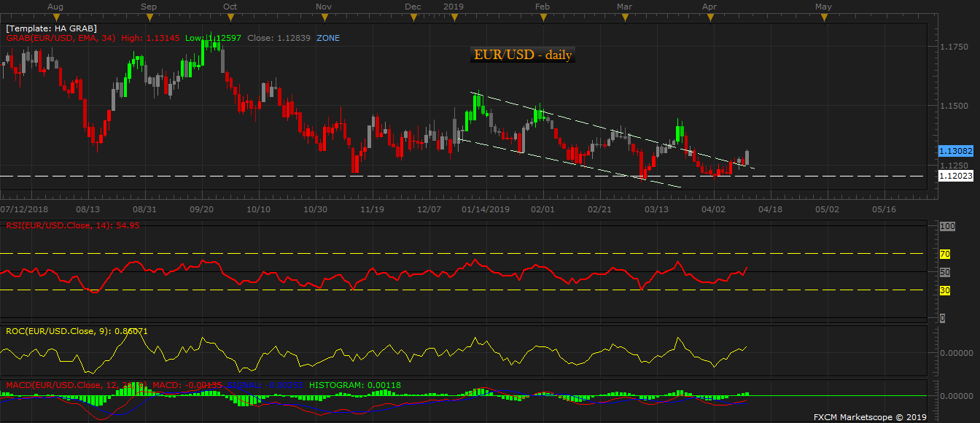Jump to the Nov timeline marker

(x=324, y=18)
